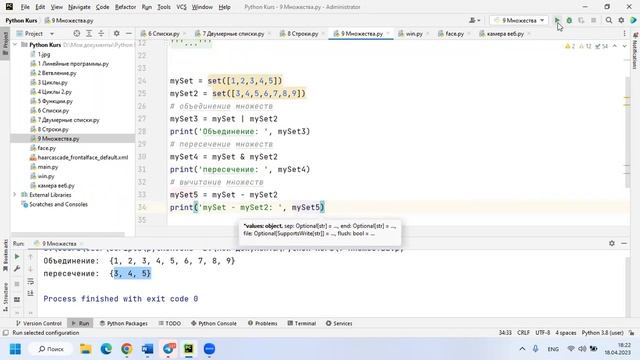Open the Navigate menu

pyautogui.click(x=79, y=7)
